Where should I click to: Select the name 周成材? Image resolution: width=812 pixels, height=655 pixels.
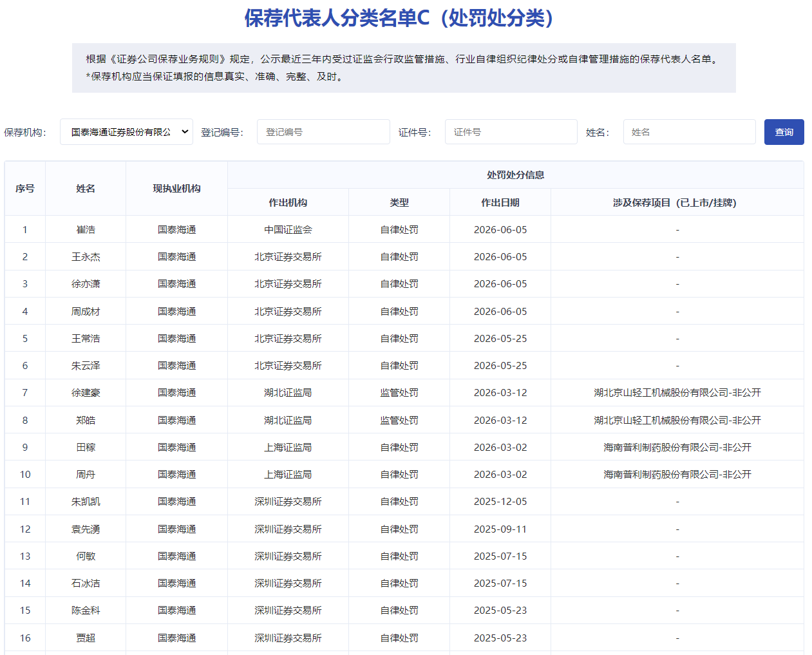tap(86, 311)
